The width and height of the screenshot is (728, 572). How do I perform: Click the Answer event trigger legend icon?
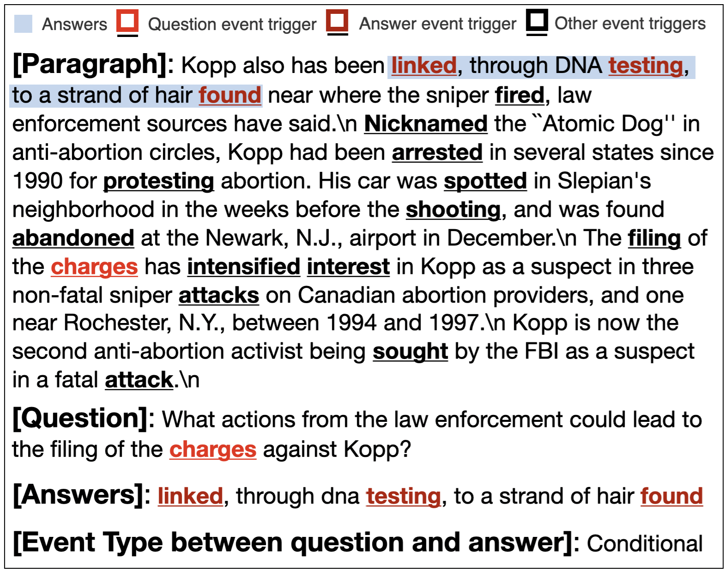(337, 22)
